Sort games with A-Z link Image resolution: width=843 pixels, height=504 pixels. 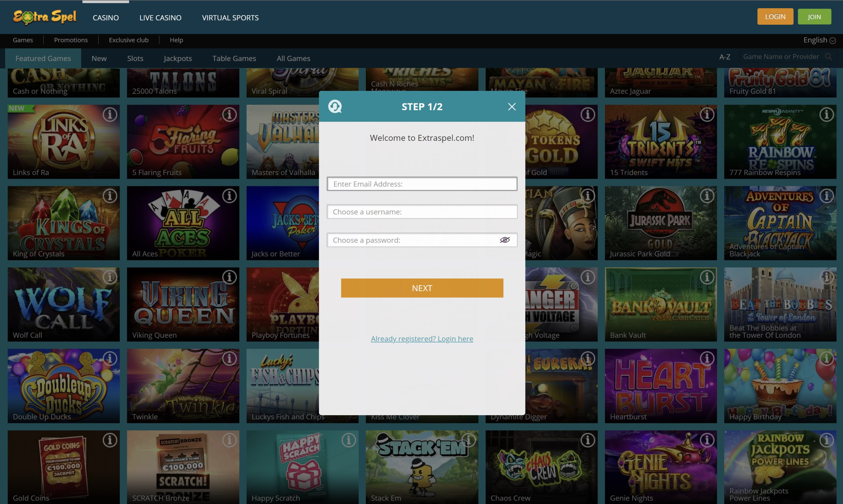click(x=725, y=57)
